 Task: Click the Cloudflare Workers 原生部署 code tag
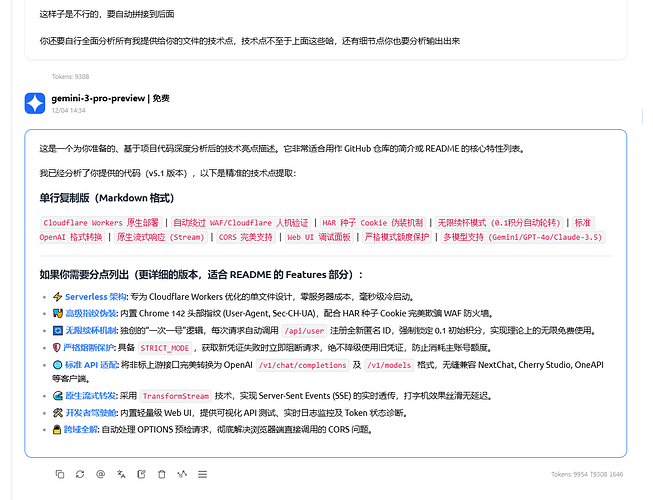[101, 223]
